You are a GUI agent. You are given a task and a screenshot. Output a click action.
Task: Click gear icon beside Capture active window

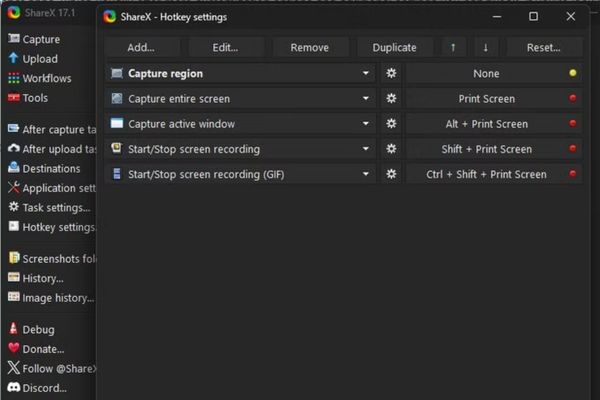click(391, 124)
